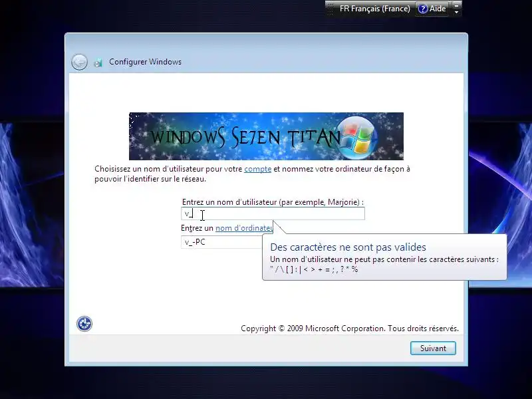Click the Copyright © 2009 Microsoft Corporation text
This screenshot has width=532, height=399.
click(x=350, y=329)
